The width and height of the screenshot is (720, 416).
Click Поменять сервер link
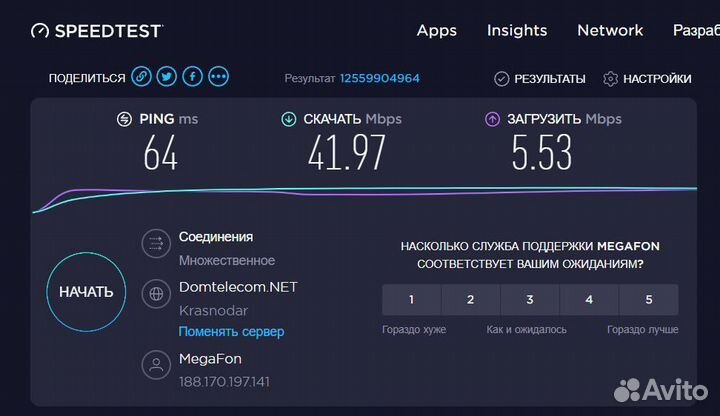[x=231, y=332]
